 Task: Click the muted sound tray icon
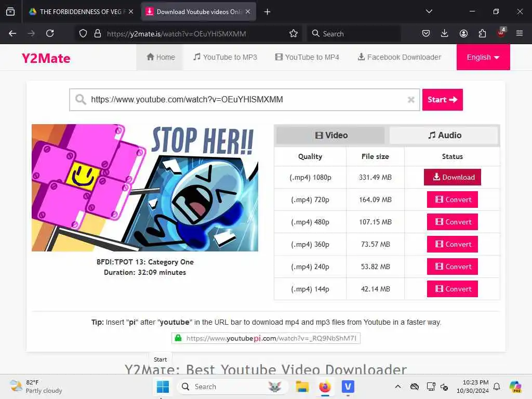coord(444,387)
